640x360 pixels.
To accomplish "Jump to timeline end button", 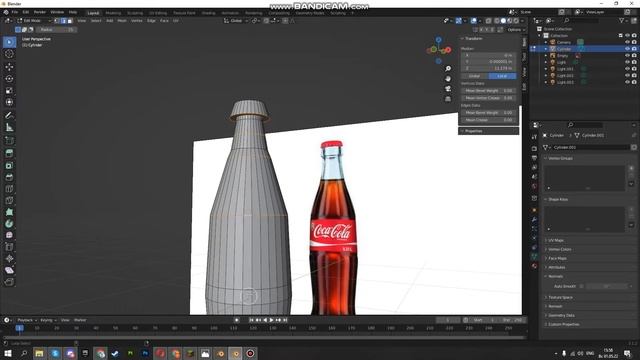I will click(285, 320).
